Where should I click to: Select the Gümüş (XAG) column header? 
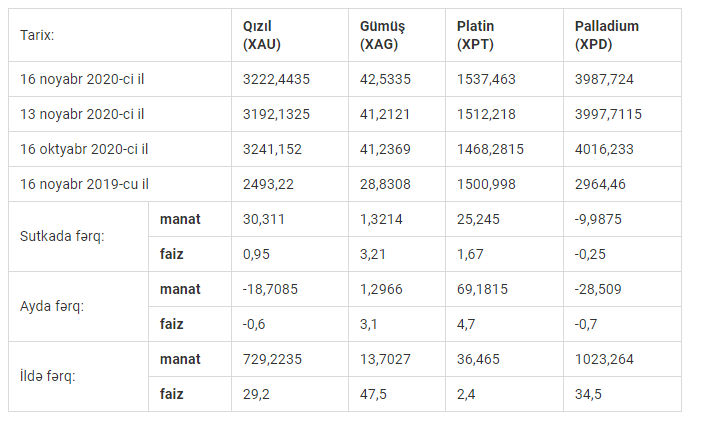pos(397,35)
